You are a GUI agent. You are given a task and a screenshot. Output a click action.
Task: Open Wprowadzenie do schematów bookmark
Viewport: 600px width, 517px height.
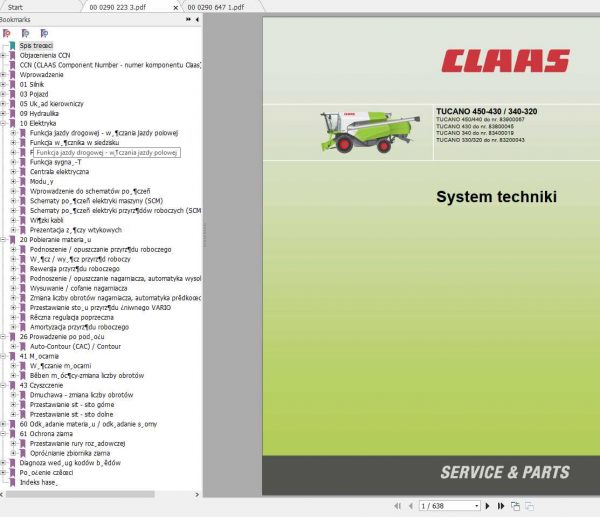[x=90, y=191]
